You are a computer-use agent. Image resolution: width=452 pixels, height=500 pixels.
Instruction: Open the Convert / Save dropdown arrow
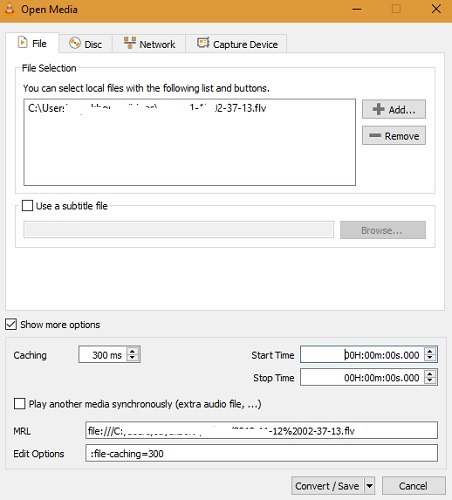369,486
